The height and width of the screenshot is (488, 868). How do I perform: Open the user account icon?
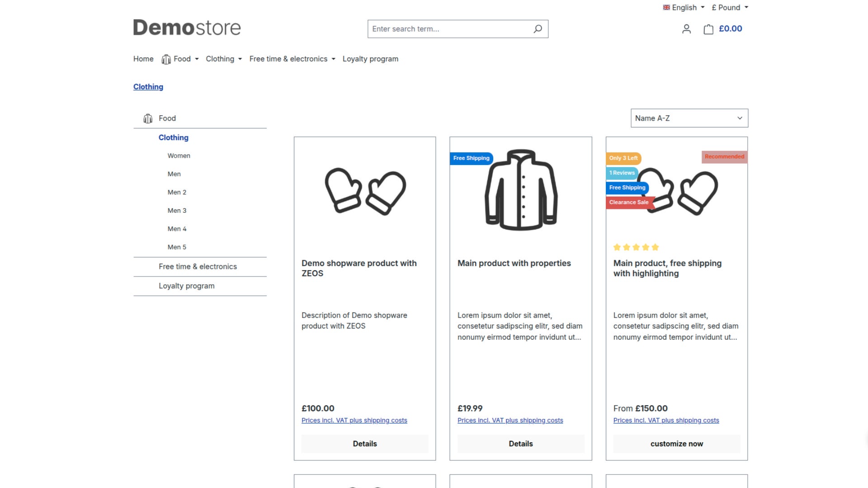(x=686, y=29)
